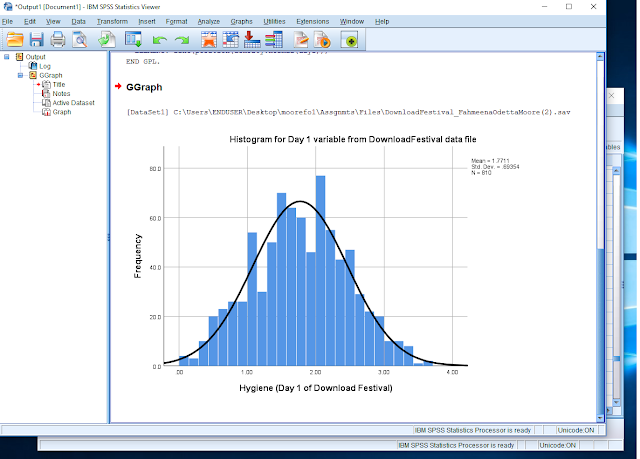This screenshot has height=459, width=640.
Task: Maximize the SPSS Statistics Viewer window
Action: (x=569, y=7)
